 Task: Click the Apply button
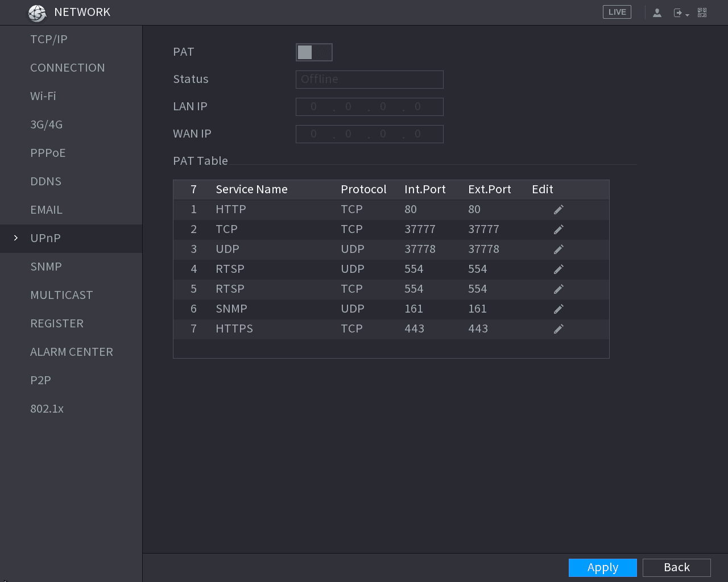point(603,568)
